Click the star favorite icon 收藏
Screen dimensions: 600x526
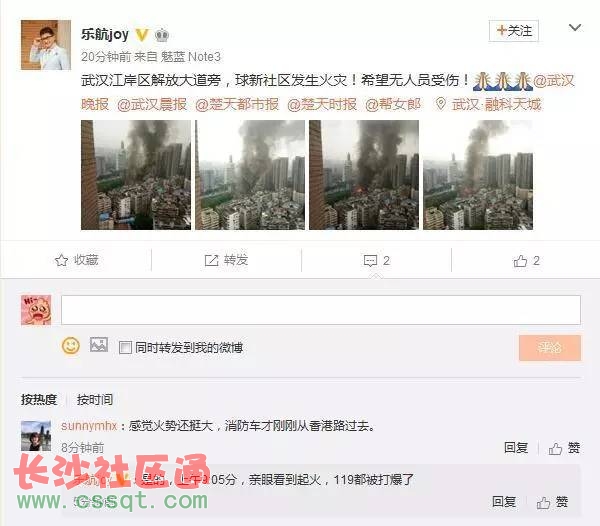coord(61,261)
